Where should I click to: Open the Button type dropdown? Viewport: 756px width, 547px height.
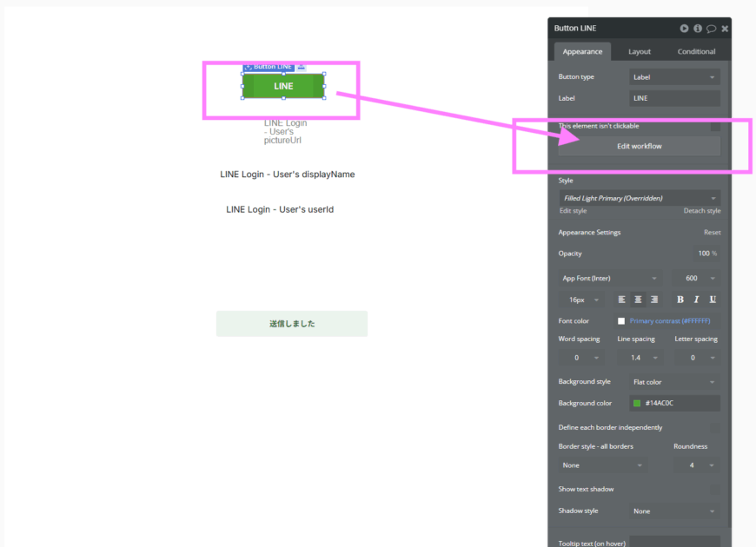674,77
